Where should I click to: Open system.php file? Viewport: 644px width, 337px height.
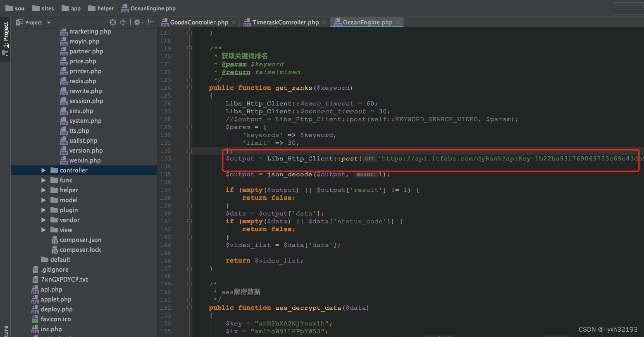pos(81,121)
